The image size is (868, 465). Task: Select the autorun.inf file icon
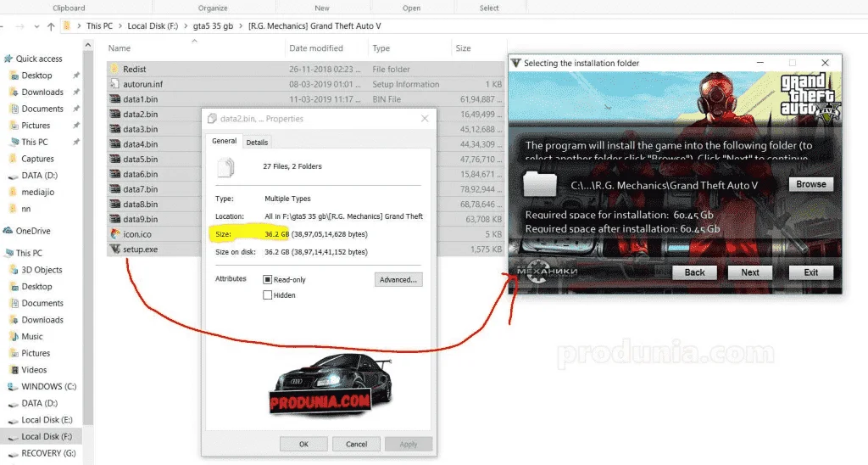[114, 84]
